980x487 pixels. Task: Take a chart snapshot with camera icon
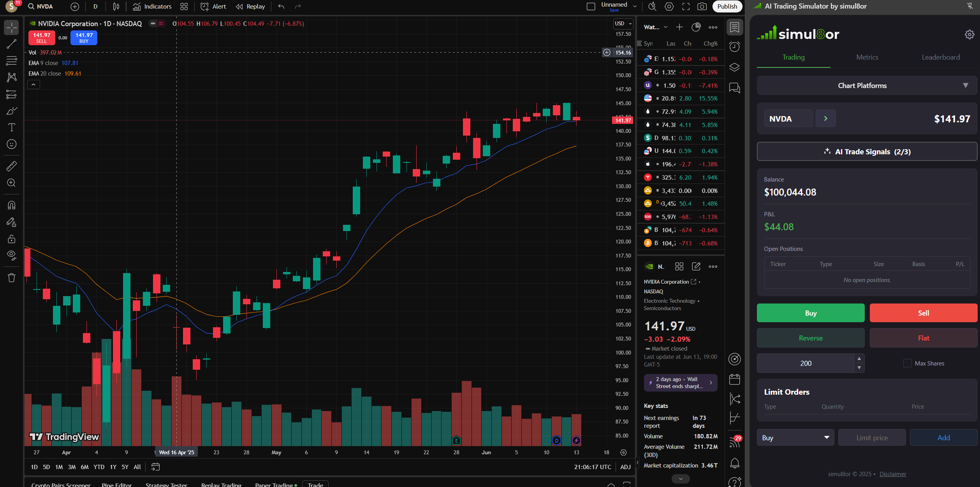tap(702, 7)
